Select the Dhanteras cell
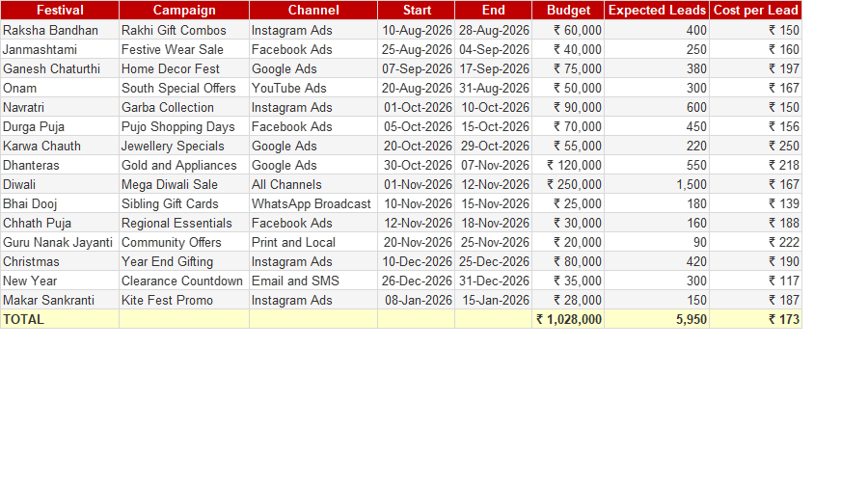Screen dimensions: 868x482 tap(60, 165)
